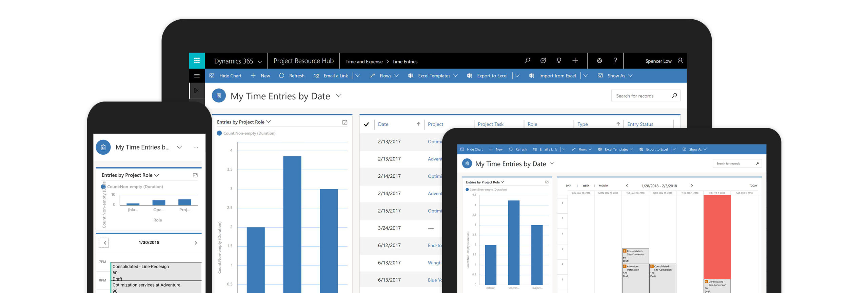Image resolution: width=868 pixels, height=293 pixels.
Task: Open the task flow checkmark-circle icon
Action: tap(543, 61)
